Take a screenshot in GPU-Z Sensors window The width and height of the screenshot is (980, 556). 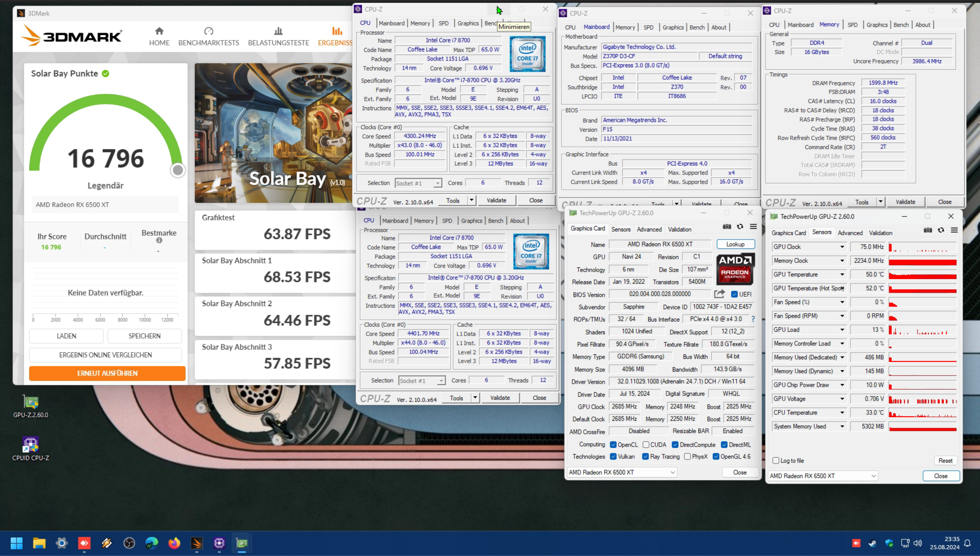[928, 230]
